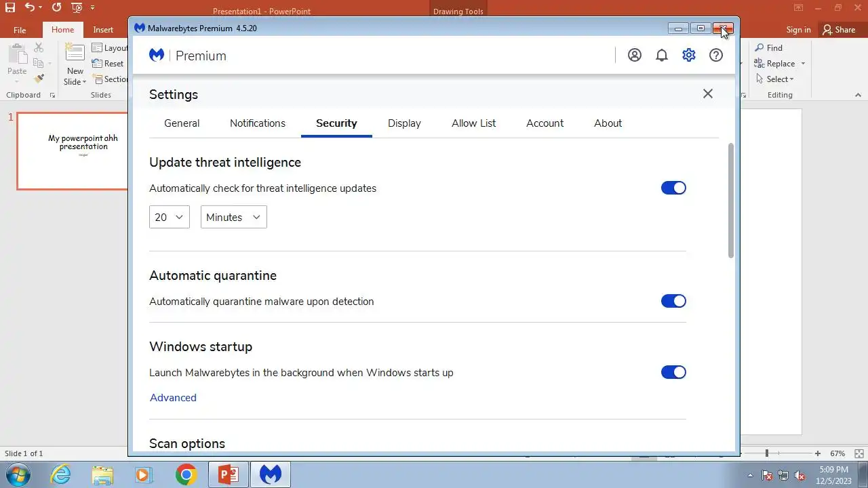Viewport: 868px width, 488px height.
Task: Collapse the PowerPoint ribbon with the chevron
Action: point(859,96)
